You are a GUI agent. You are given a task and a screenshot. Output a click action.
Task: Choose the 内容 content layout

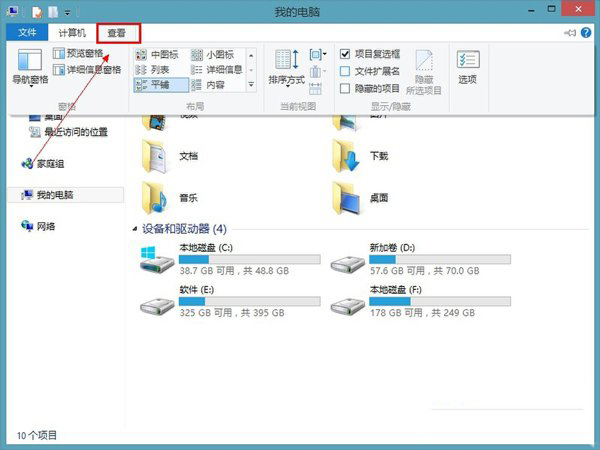click(x=209, y=85)
